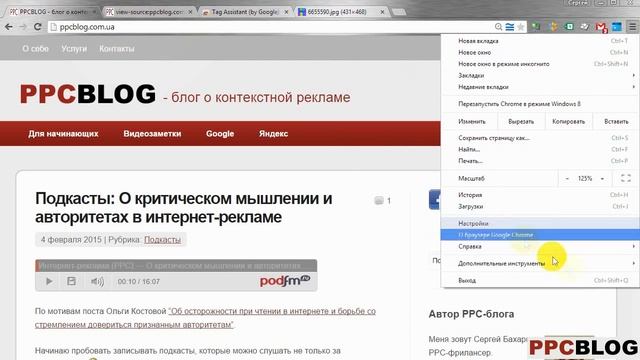The width and height of the screenshot is (640, 360).
Task: Open the post title about критическом мышлении
Action: (x=184, y=207)
